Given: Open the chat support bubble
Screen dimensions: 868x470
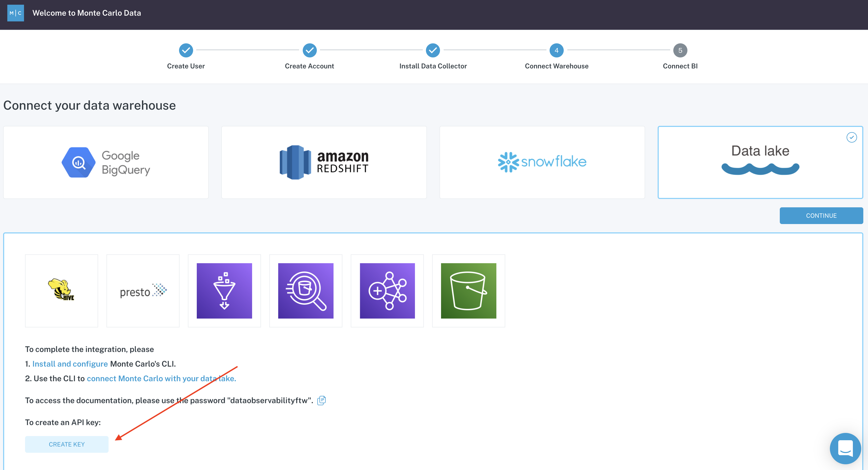Looking at the screenshot, I should 845,448.
